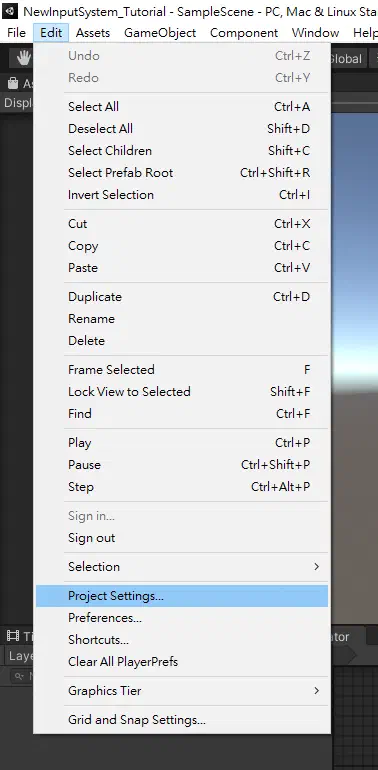Open Project Settings from Edit menu
The height and width of the screenshot is (770, 378).
(x=182, y=596)
